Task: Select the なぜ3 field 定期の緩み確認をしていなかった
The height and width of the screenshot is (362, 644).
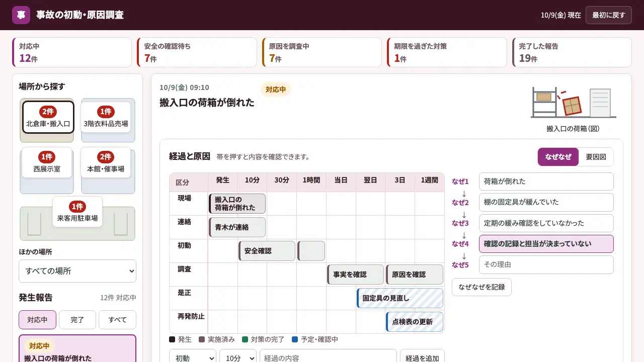Action: coord(546,223)
